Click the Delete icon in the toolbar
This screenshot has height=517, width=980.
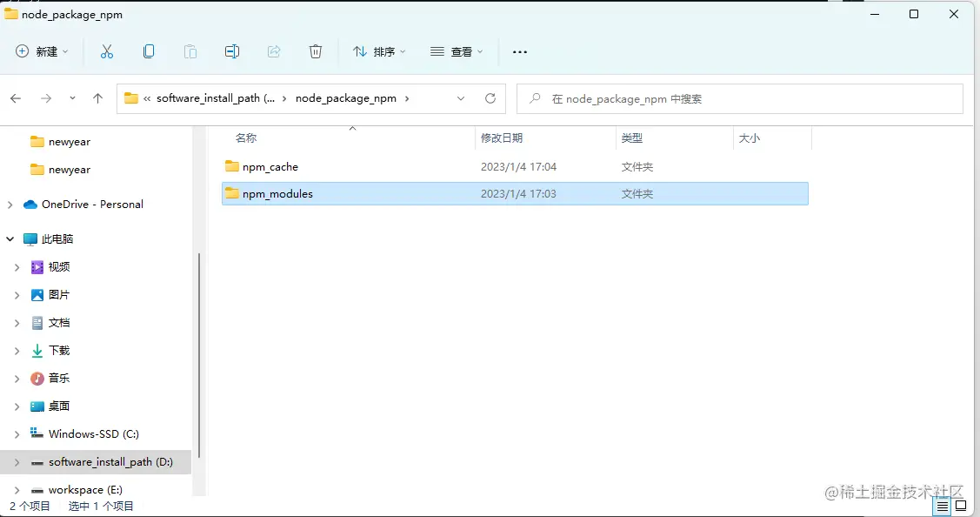316,51
